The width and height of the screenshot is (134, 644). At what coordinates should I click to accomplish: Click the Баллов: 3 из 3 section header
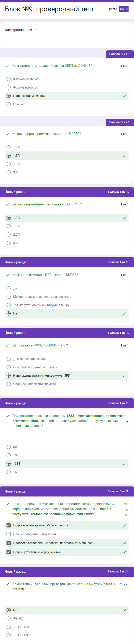pyautogui.click(x=118, y=491)
